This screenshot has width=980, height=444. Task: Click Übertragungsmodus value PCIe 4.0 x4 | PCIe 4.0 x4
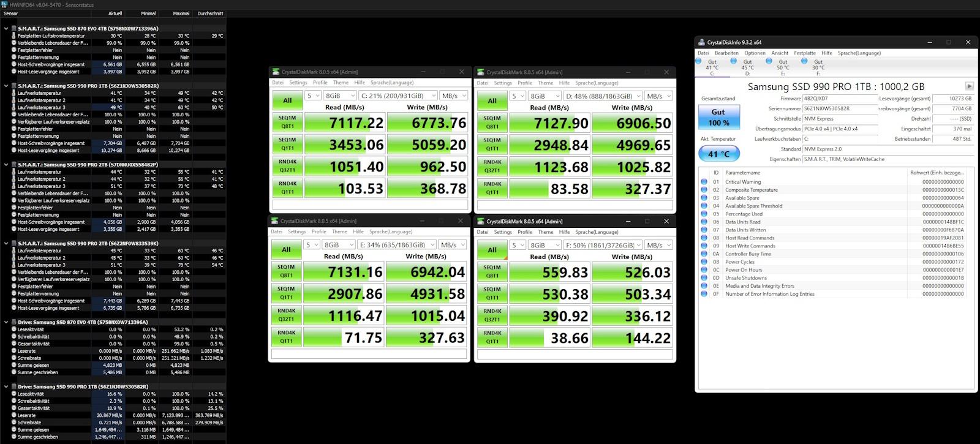click(x=840, y=129)
